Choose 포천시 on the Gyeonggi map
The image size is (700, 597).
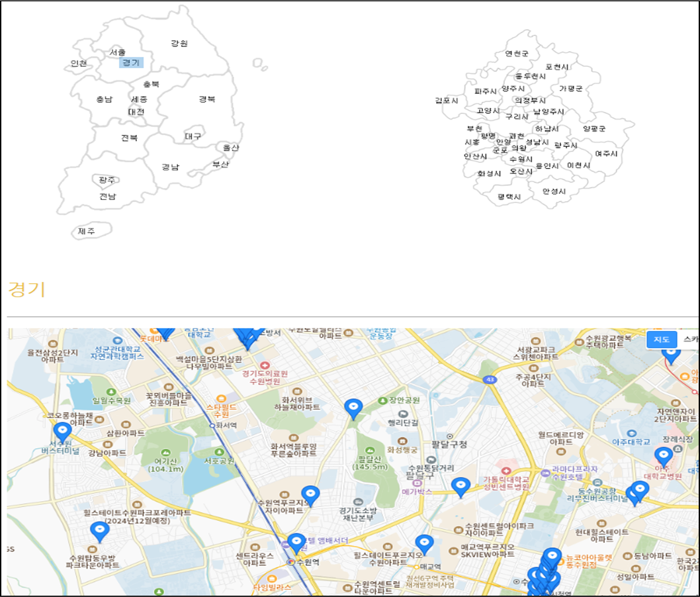pos(557,67)
